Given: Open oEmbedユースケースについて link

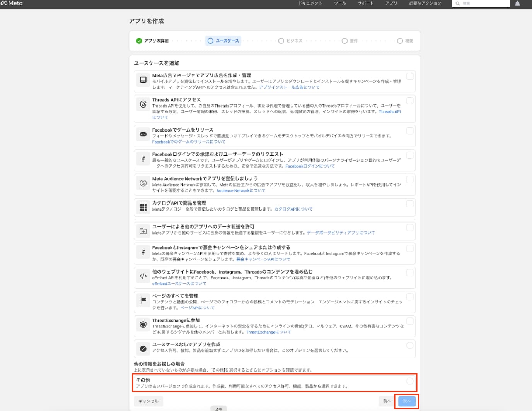Looking at the screenshot, I should click(179, 284).
